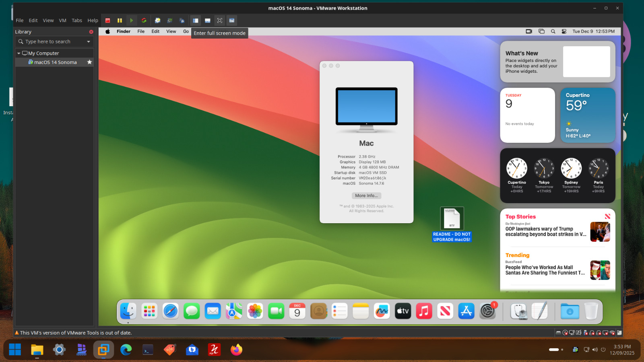
Task: Open the Tabs menu
Action: click(x=77, y=21)
